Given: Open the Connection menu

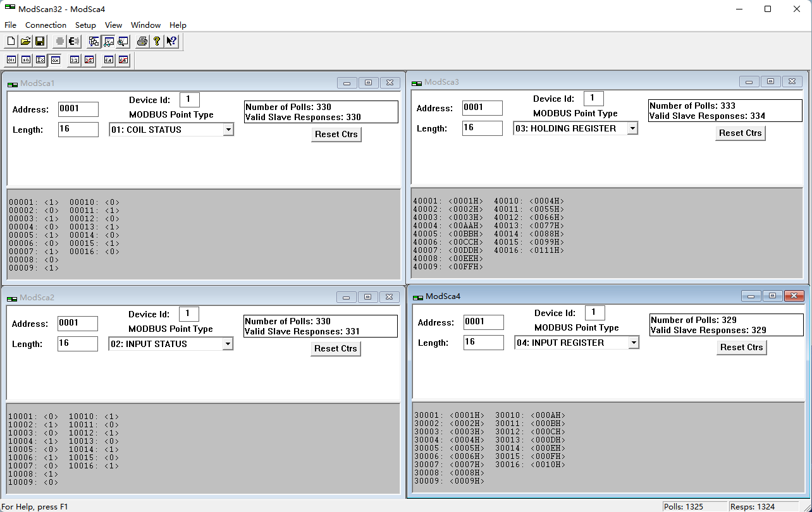Looking at the screenshot, I should point(46,25).
